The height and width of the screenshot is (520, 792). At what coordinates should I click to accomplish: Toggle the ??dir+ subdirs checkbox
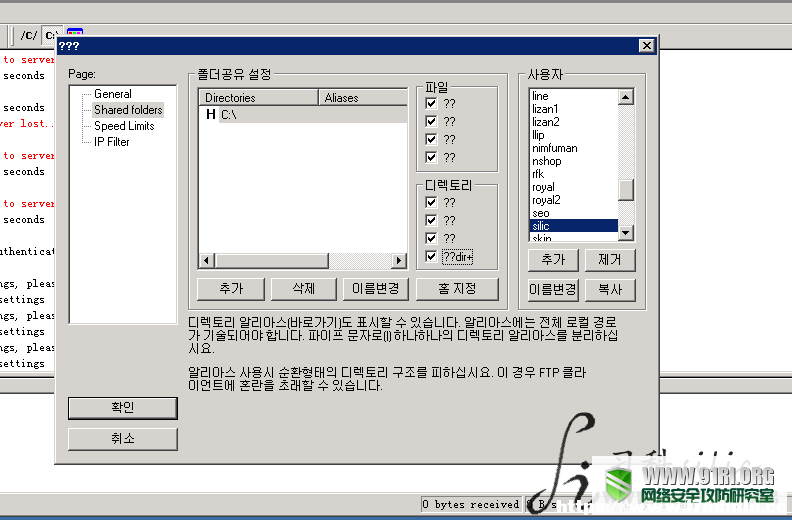(x=431, y=256)
